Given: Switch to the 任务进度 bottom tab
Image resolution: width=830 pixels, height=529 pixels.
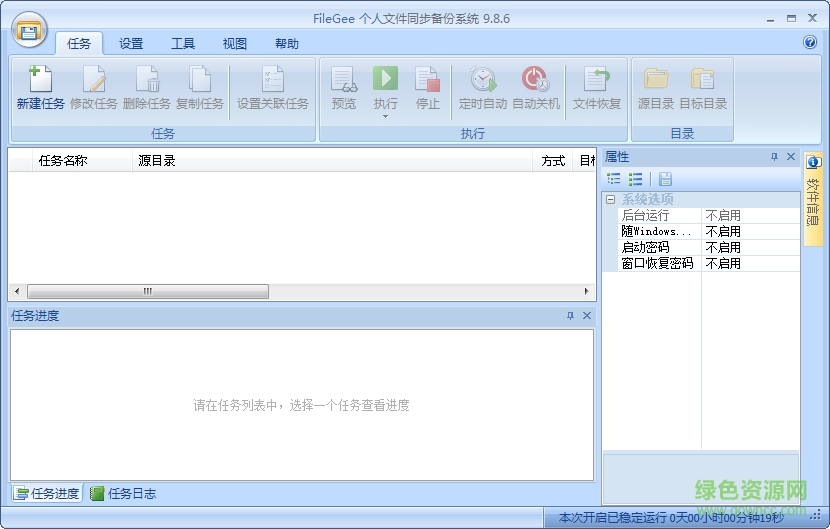Looking at the screenshot, I should pos(47,494).
